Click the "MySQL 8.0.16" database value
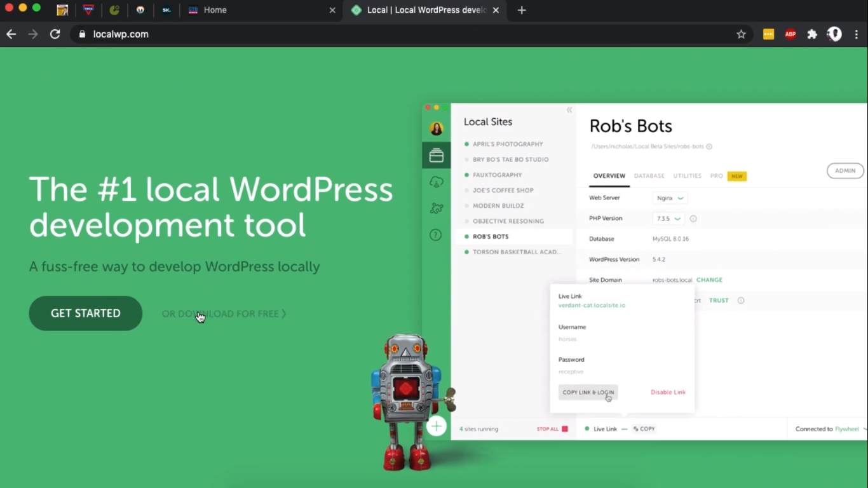The width and height of the screenshot is (868, 488). click(x=670, y=239)
